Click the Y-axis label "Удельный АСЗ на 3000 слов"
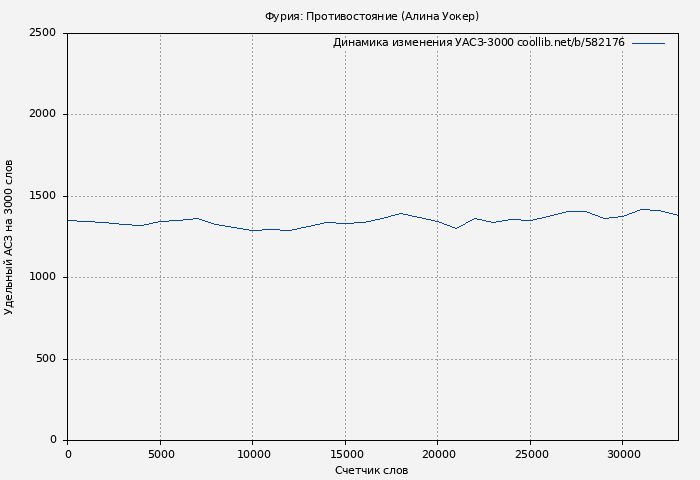The height and width of the screenshot is (480, 700). click(10, 237)
